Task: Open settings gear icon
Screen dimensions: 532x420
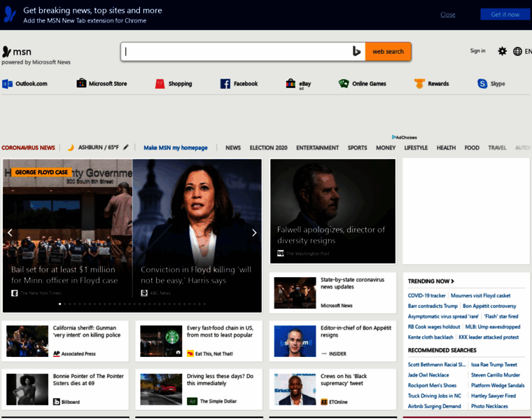Action: (502, 51)
